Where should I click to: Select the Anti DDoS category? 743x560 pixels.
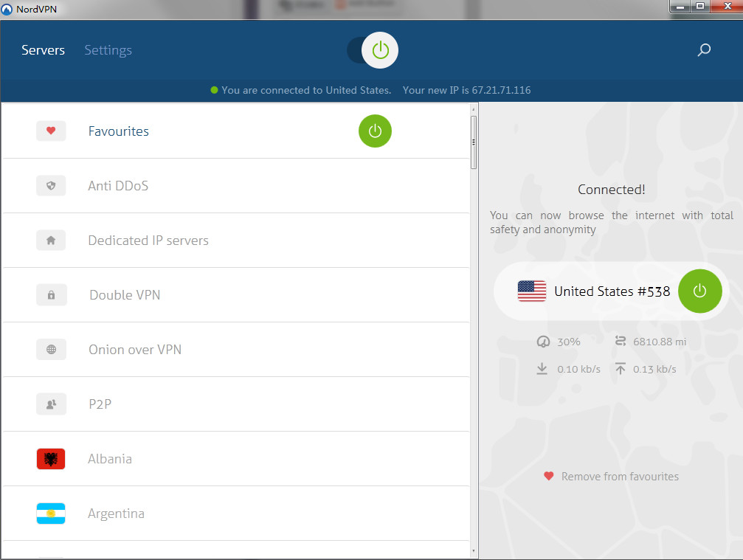(x=235, y=186)
